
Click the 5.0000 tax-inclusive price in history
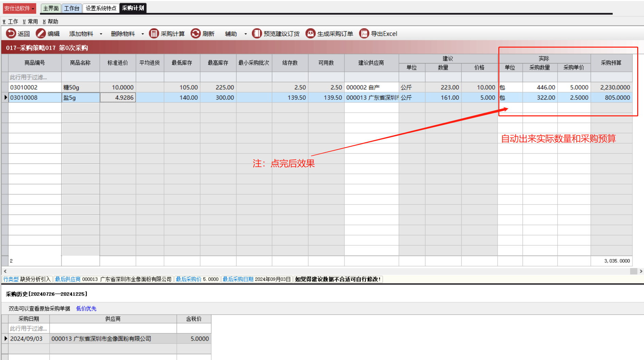194,339
